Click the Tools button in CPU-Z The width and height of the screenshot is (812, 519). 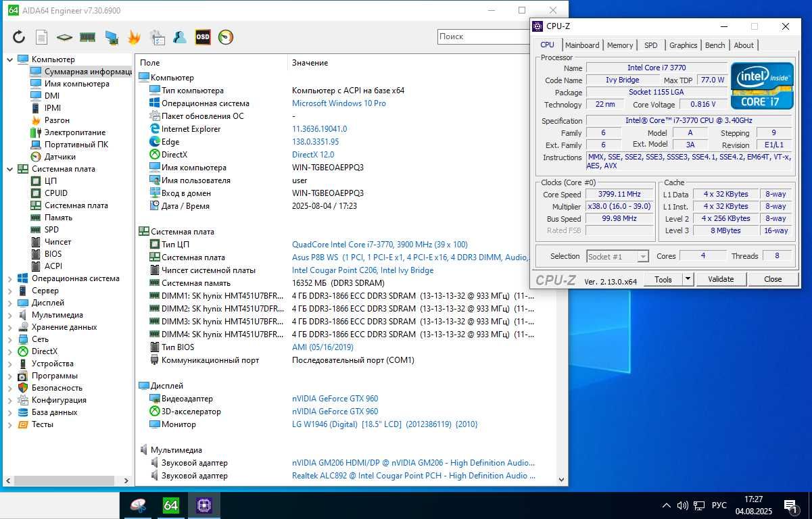click(663, 279)
